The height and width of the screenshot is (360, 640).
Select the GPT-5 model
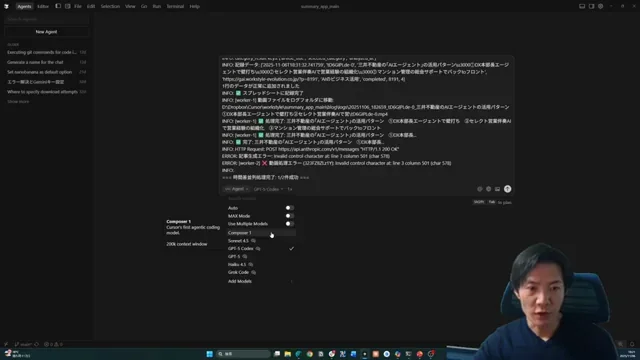[x=261, y=256]
